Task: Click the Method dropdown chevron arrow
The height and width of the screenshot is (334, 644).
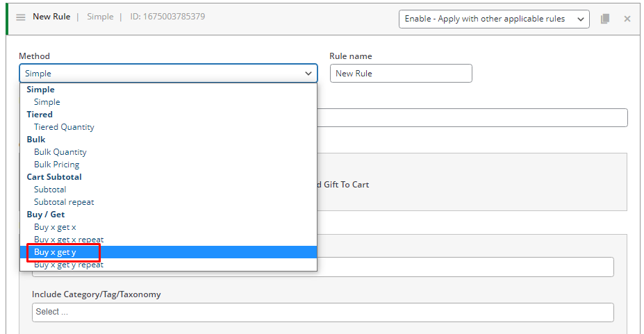Action: (x=308, y=74)
